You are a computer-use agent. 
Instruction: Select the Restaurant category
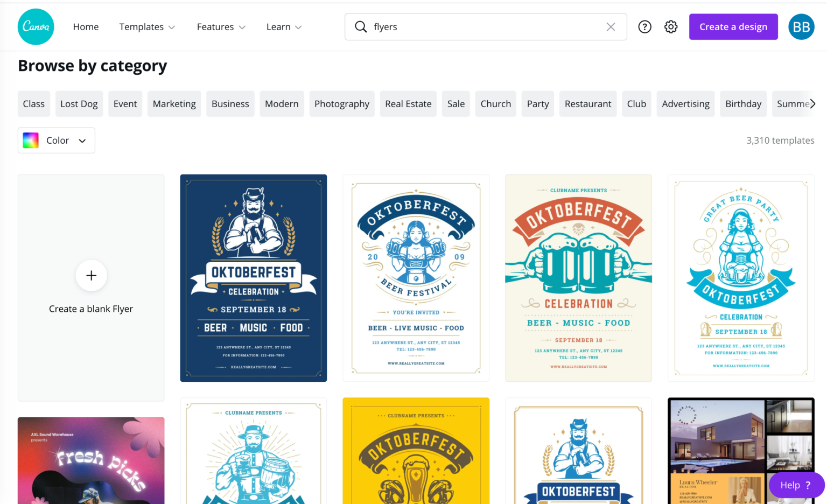click(x=588, y=104)
